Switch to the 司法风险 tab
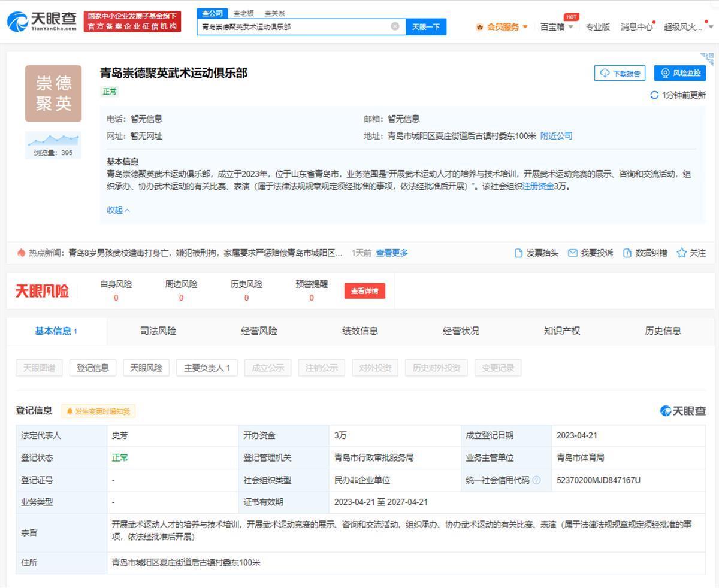The image size is (719, 588). coord(158,331)
